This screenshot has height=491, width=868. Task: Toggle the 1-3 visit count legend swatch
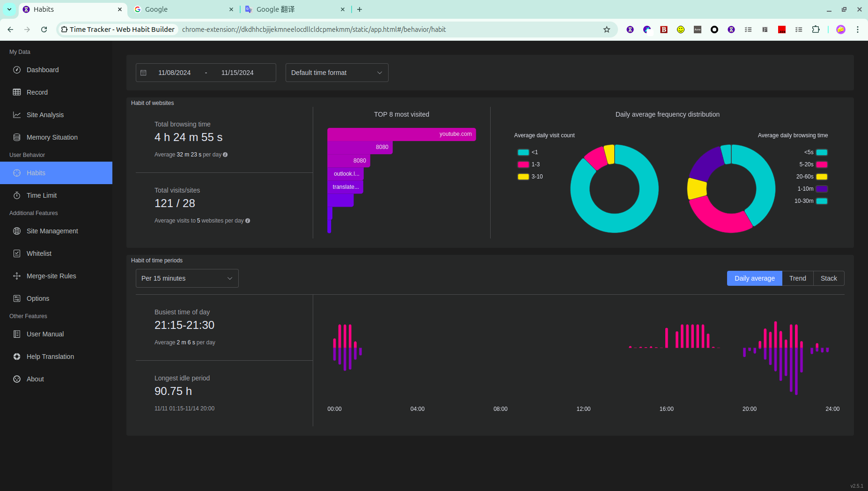pos(523,164)
